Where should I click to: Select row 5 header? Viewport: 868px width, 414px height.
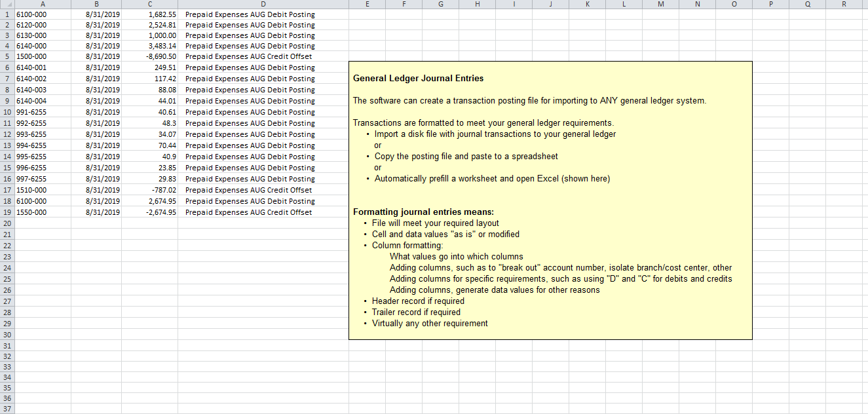click(x=7, y=56)
